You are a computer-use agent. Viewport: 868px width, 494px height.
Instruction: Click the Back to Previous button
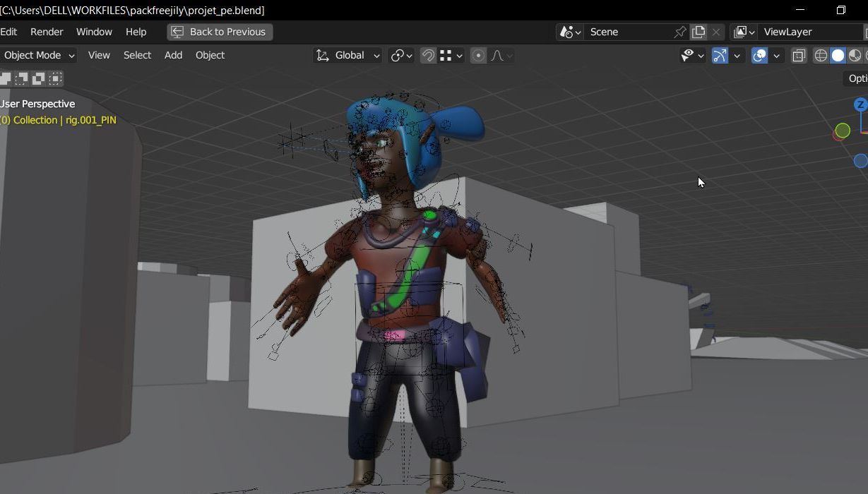click(220, 32)
